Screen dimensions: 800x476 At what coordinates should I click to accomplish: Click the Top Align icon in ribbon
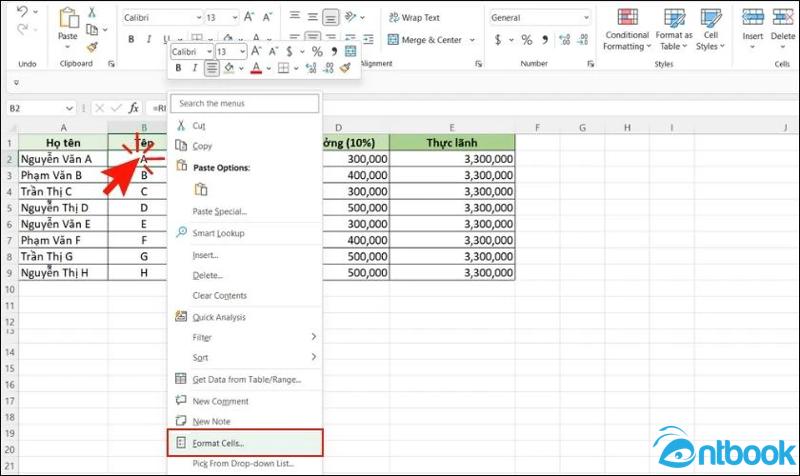(294, 16)
